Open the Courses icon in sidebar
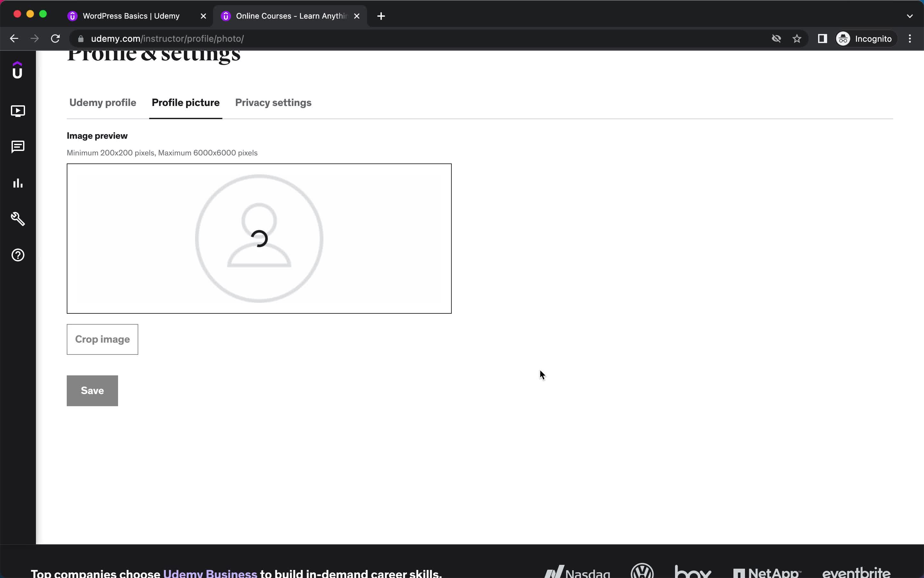 coord(18,111)
